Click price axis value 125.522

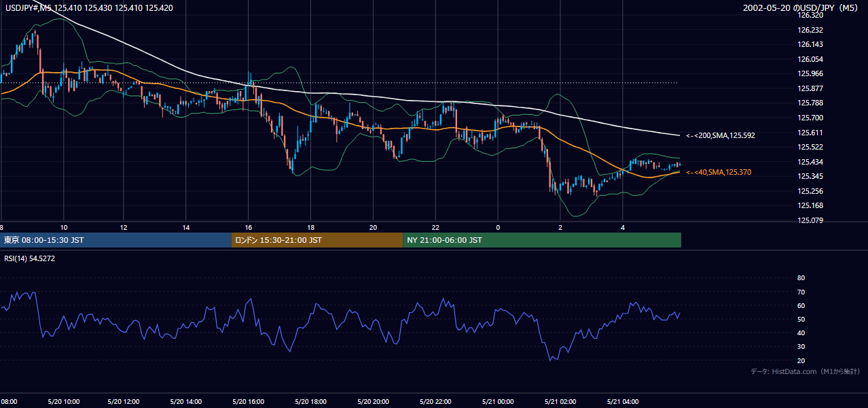[x=811, y=148]
